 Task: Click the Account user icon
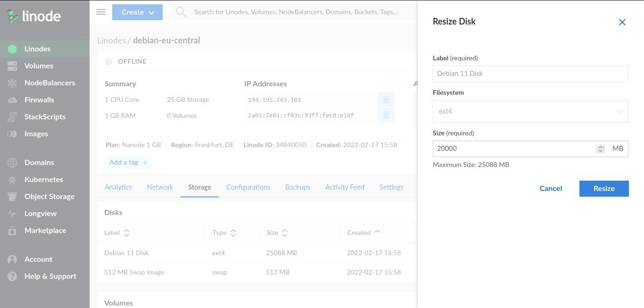pyautogui.click(x=12, y=259)
